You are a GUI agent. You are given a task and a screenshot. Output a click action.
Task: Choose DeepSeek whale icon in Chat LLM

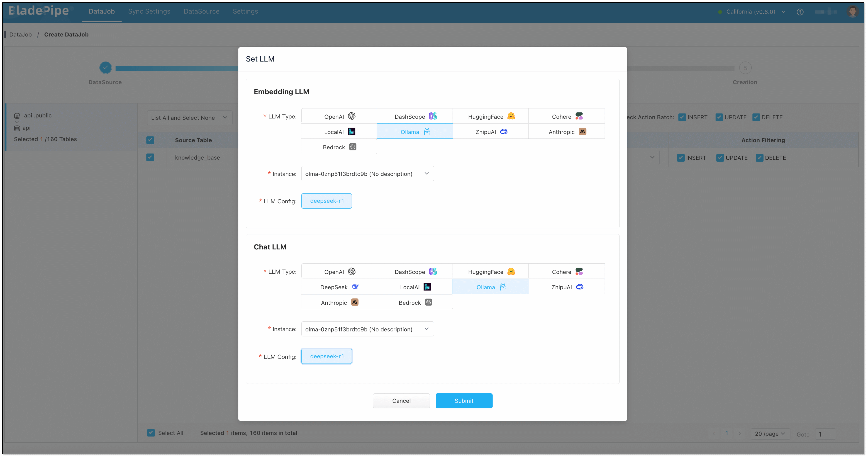tap(355, 287)
